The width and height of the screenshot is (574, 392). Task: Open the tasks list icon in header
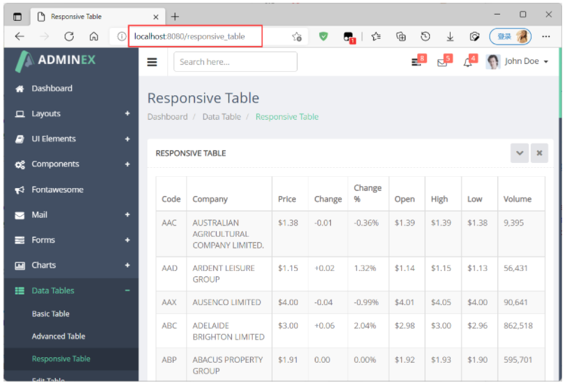[417, 62]
